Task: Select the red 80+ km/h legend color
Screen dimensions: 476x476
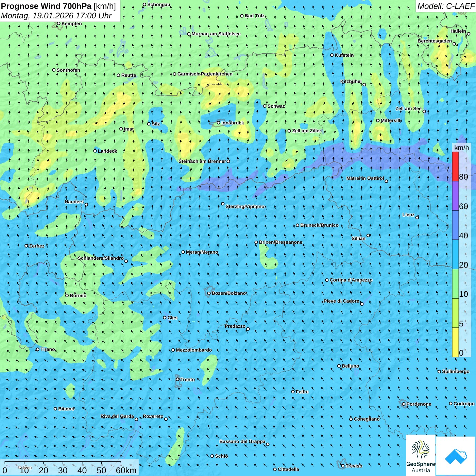Action: click(x=455, y=166)
